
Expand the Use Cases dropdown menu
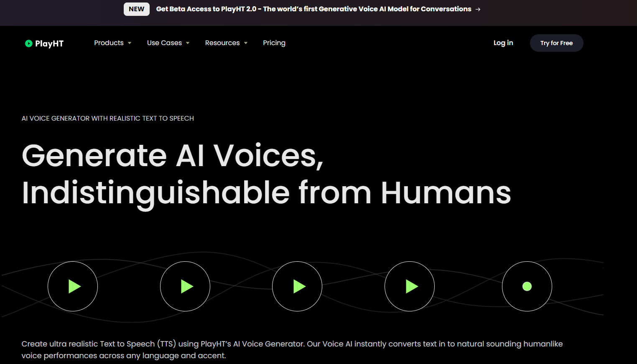point(168,43)
